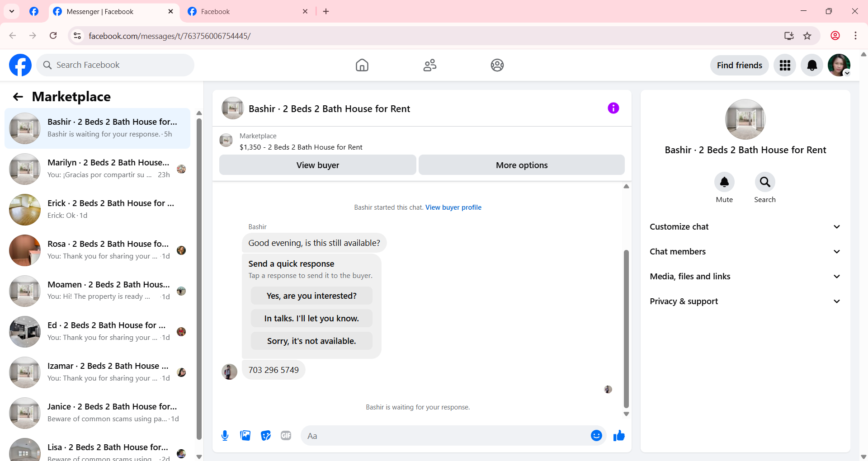Screen dimensions: 868x461
Task: Open Erick conversation in list
Action: point(97,210)
